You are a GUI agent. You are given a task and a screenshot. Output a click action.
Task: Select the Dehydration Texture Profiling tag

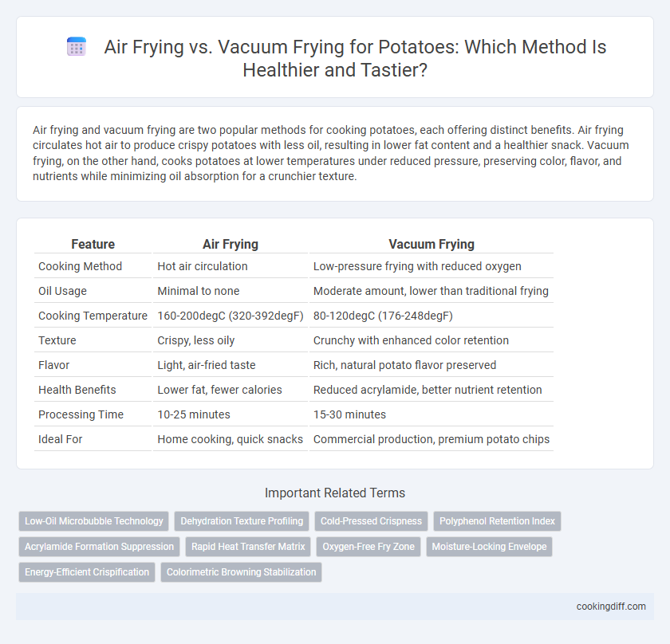coord(242,521)
